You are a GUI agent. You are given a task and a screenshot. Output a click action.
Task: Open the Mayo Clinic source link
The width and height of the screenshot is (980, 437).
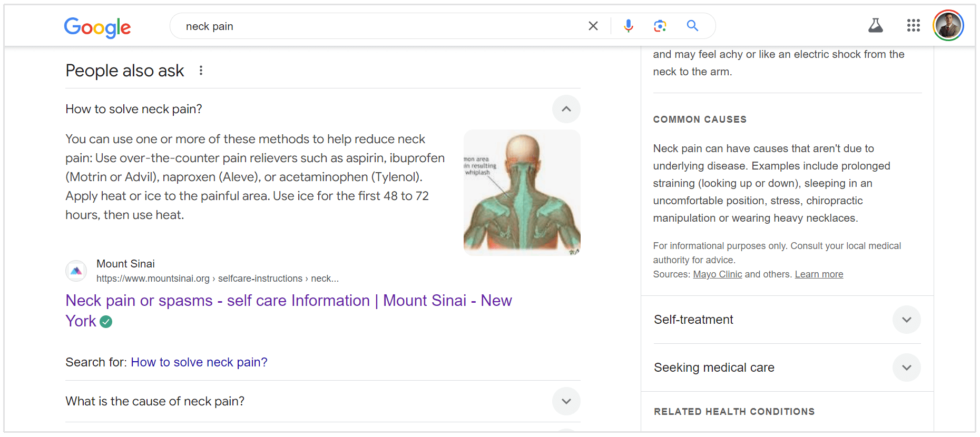(x=717, y=274)
